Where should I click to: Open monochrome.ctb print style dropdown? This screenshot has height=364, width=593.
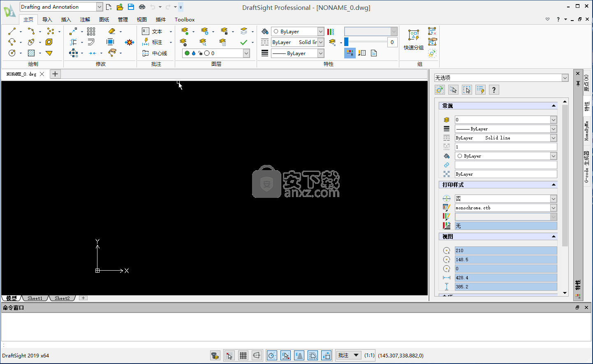pyautogui.click(x=554, y=208)
